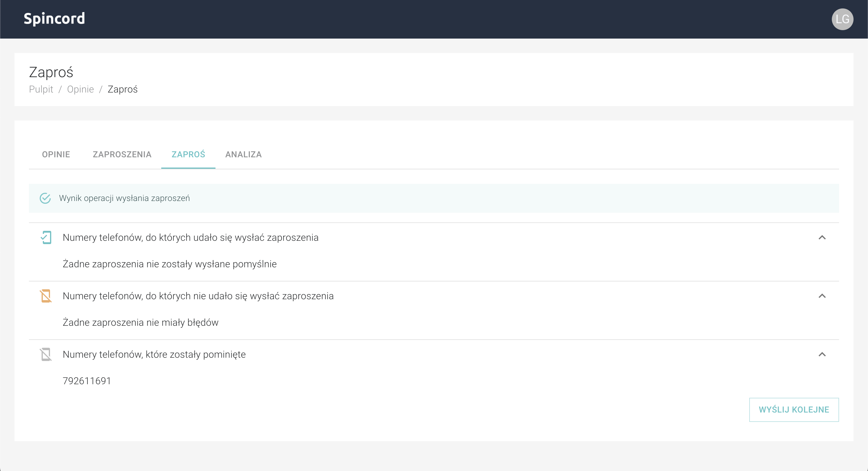Collapse the failed invitations numbers section

pyautogui.click(x=822, y=296)
